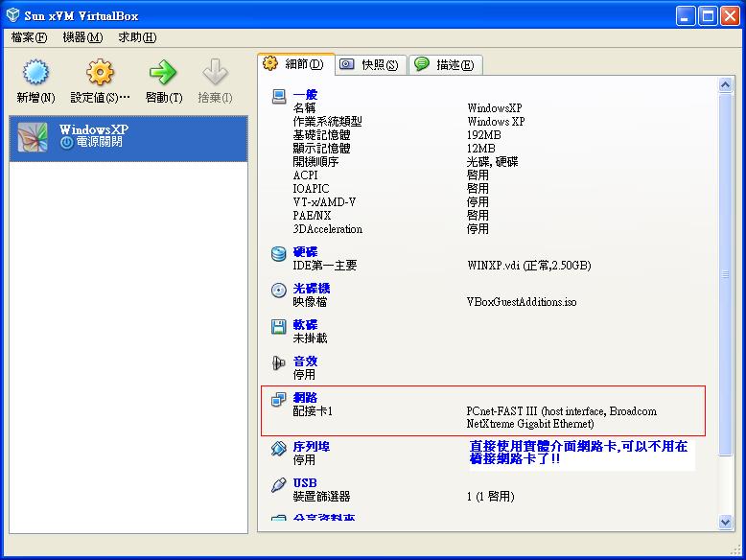Close the VirtualBox window
Viewport: 746px width, 560px height.
[x=730, y=15]
